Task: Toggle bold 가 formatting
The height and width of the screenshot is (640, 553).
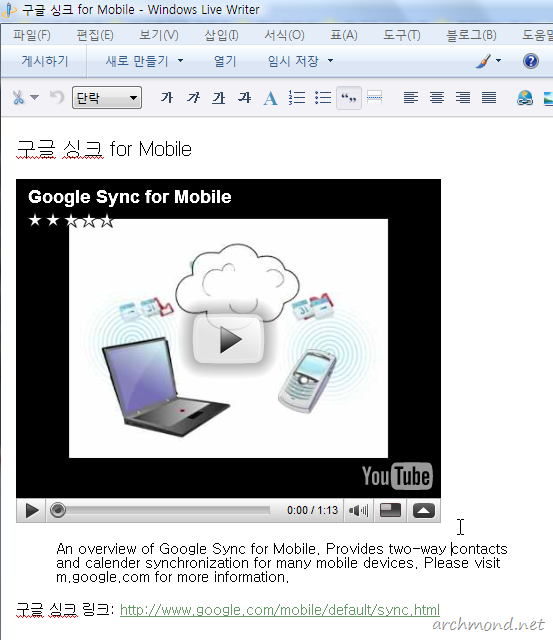Action: click(x=167, y=98)
